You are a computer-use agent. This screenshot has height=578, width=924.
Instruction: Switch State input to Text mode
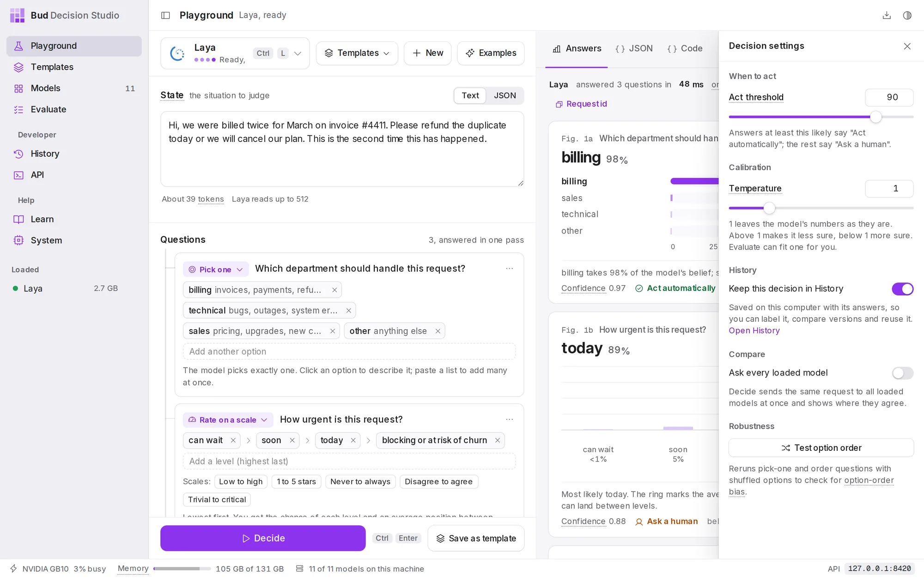[470, 96]
